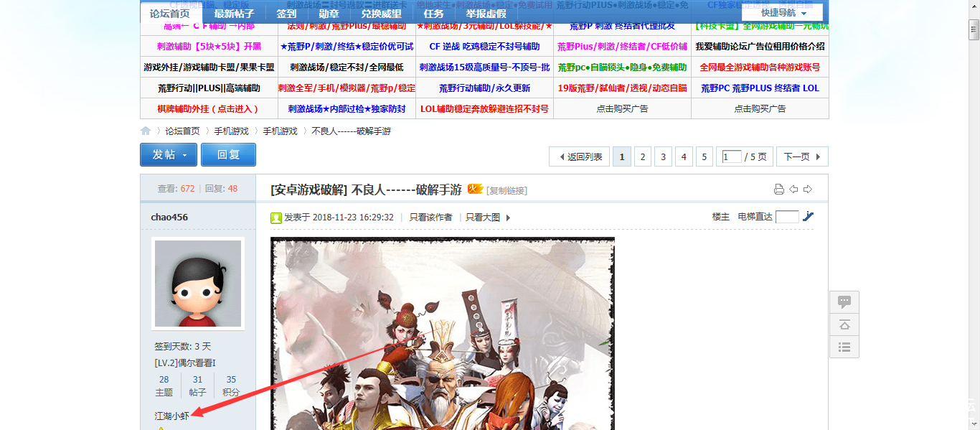Open the 主题 count 28 link
This screenshot has width=980, height=430.
pos(164,380)
